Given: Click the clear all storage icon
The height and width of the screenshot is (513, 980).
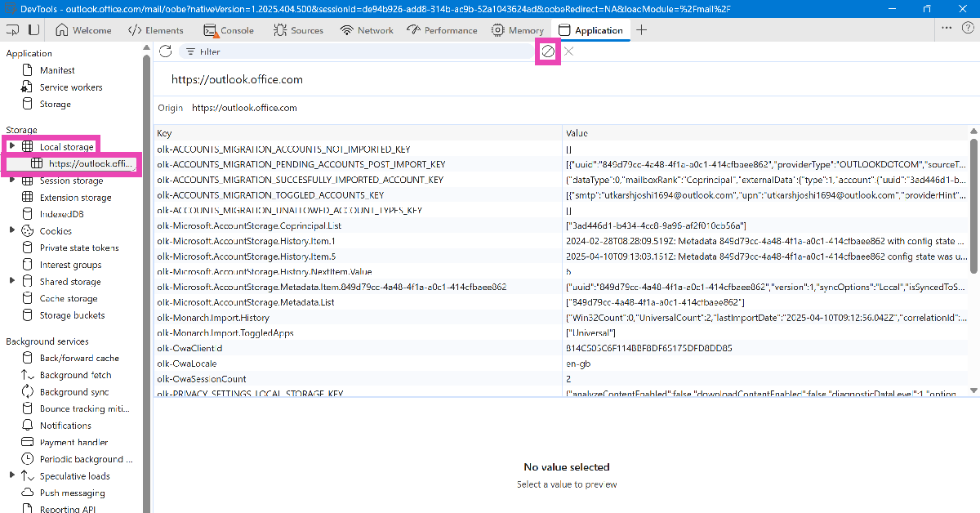Looking at the screenshot, I should [x=548, y=51].
